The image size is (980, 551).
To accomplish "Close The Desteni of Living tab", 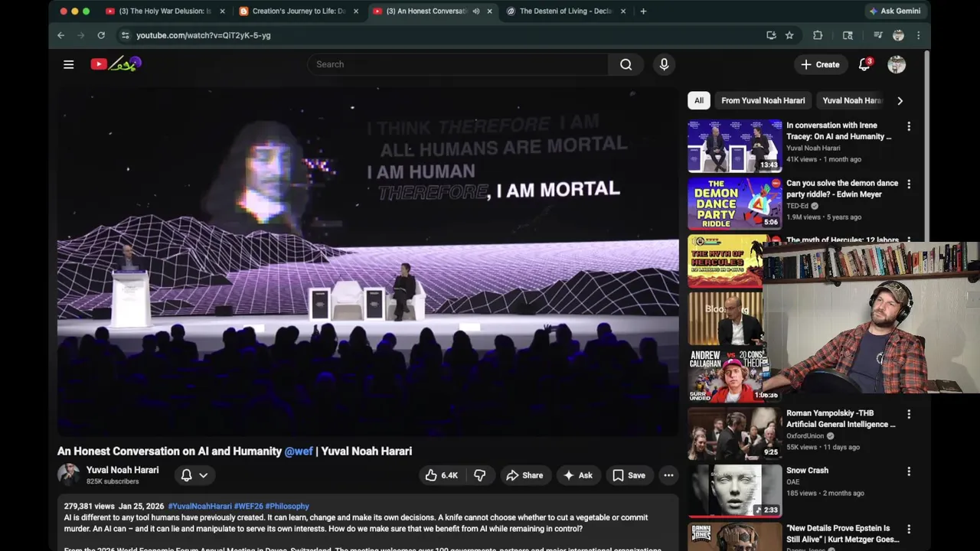I will (x=623, y=11).
